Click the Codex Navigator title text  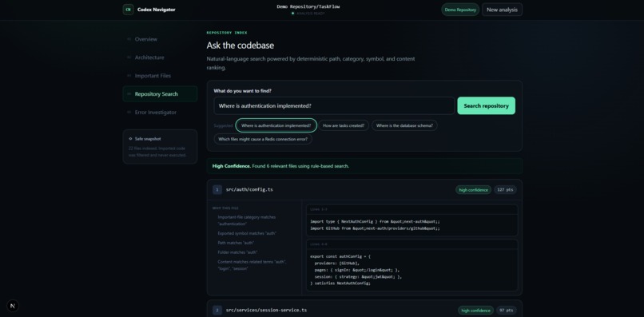pyautogui.click(x=156, y=10)
